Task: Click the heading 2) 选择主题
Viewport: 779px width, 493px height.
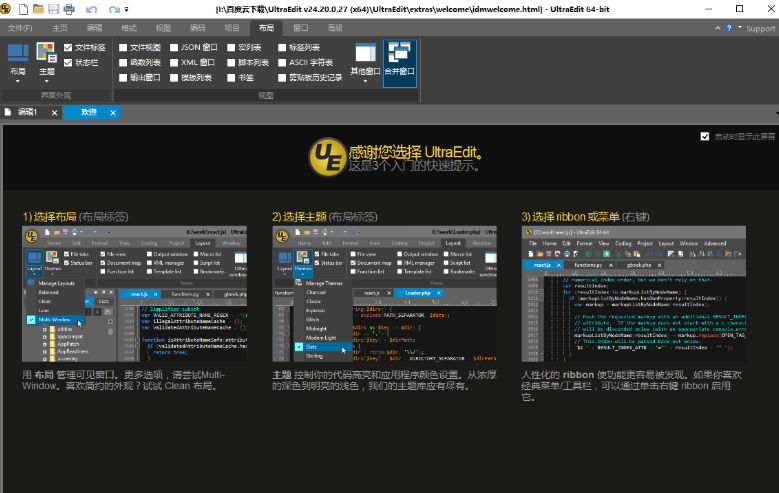Action: [x=299, y=217]
